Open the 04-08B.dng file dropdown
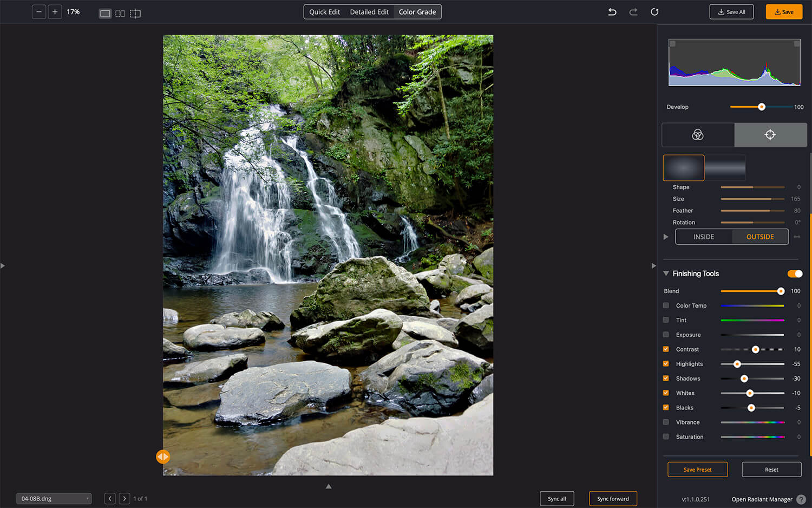This screenshot has height=508, width=812. [54, 499]
